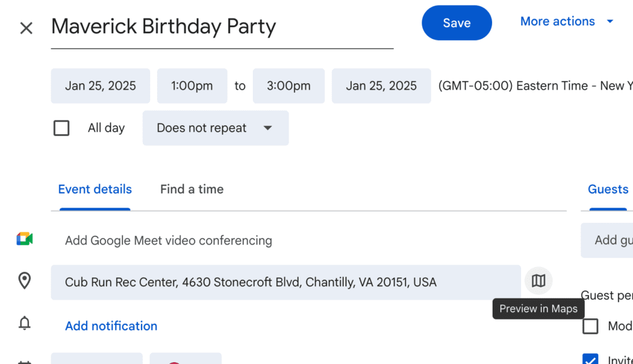Image resolution: width=633 pixels, height=364 pixels.
Task: Expand the Does not repeat dropdown
Action: tap(215, 128)
